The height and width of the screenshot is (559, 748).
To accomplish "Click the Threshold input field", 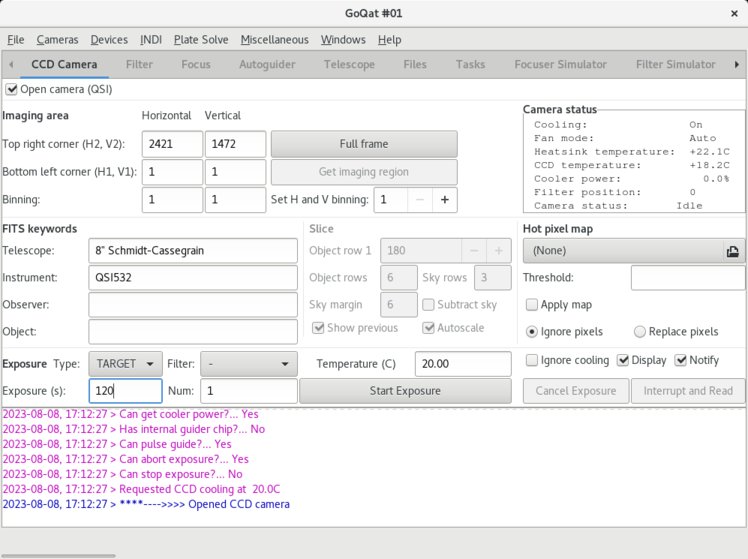I will pyautogui.click(x=688, y=278).
